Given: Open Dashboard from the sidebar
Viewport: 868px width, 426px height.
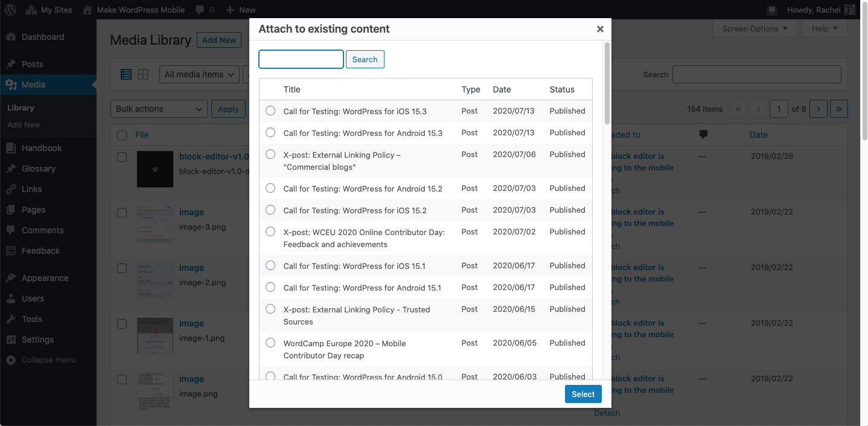Looking at the screenshot, I should (48, 37).
